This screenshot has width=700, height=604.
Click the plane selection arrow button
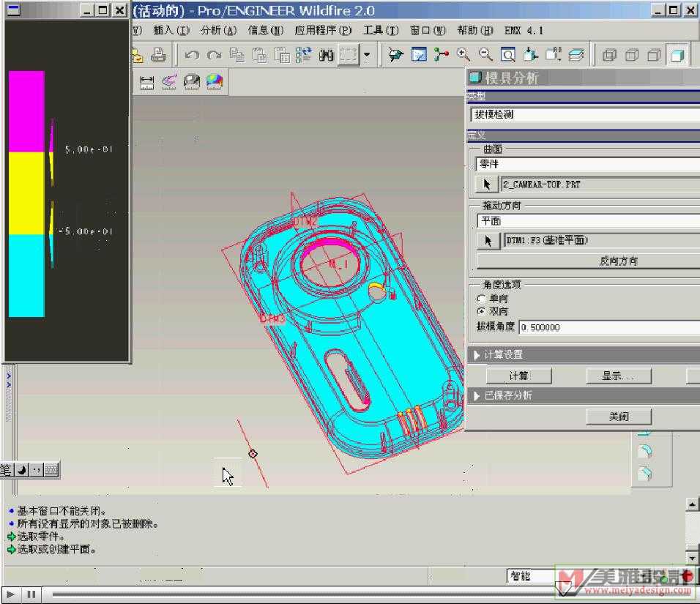point(488,241)
